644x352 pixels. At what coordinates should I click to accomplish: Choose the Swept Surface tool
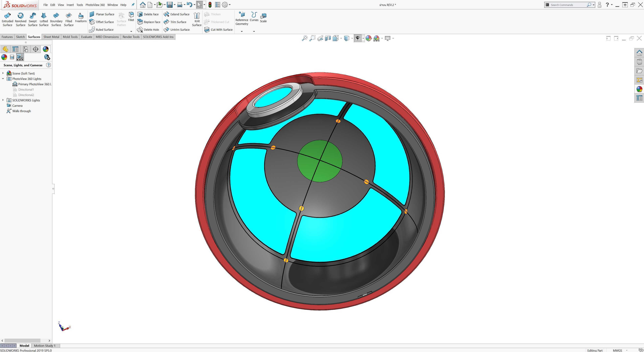(x=33, y=19)
